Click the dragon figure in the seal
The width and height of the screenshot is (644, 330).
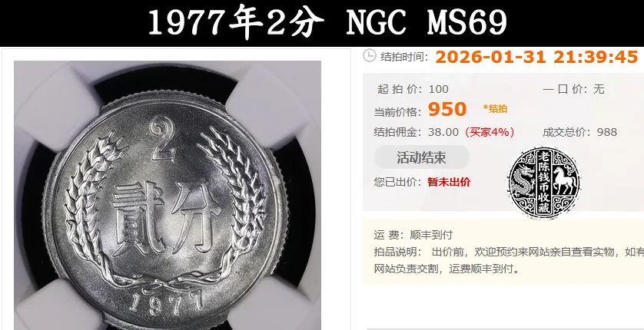(x=523, y=183)
